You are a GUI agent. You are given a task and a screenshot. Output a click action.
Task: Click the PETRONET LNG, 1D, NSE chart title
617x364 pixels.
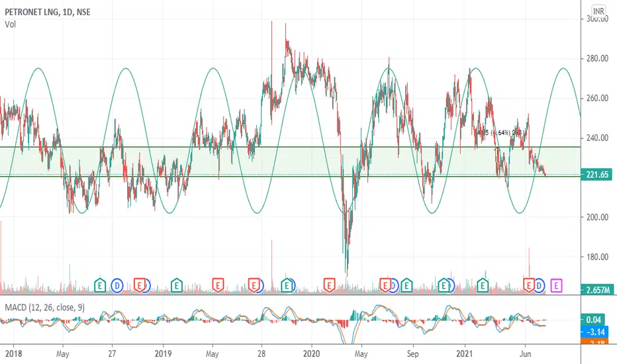(x=48, y=12)
